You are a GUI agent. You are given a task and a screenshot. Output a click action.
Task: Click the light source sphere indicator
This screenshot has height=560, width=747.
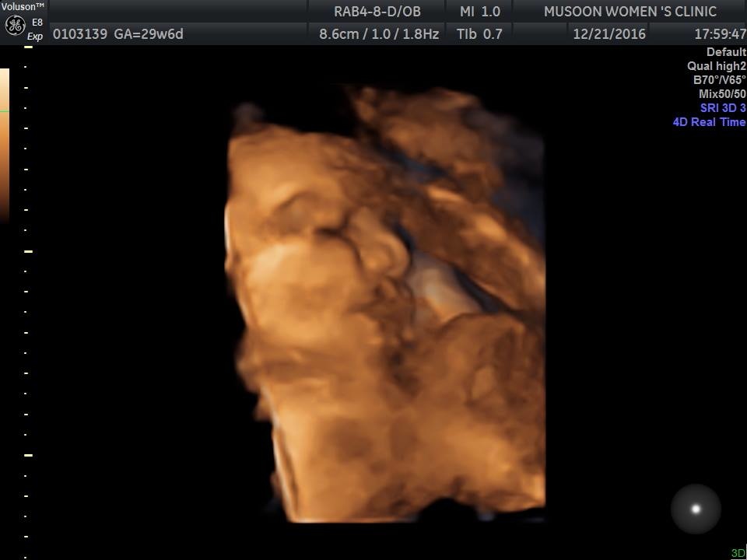point(696,509)
